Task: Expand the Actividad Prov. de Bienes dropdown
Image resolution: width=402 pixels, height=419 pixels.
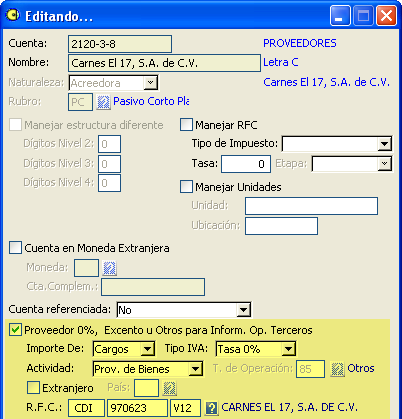Action: point(195,369)
